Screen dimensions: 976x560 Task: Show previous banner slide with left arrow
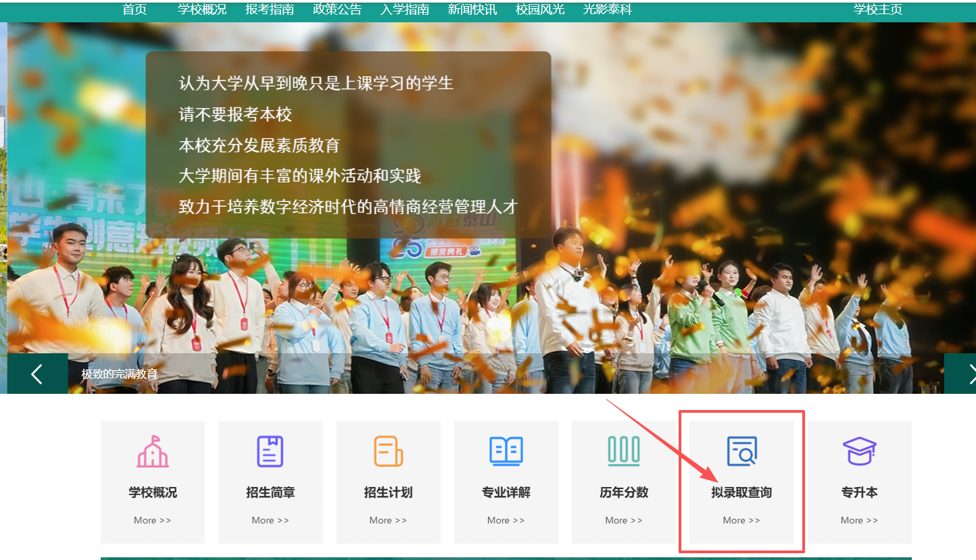pos(37,374)
